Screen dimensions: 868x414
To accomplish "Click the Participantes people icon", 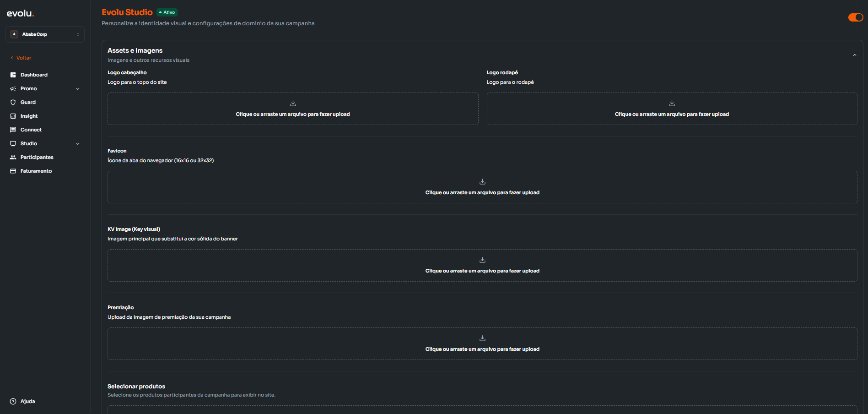I will point(13,157).
